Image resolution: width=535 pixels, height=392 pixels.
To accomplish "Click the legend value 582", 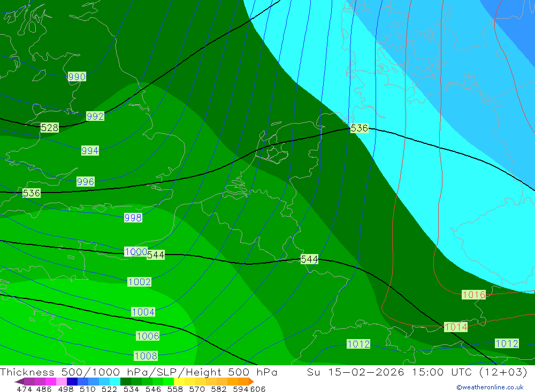I will (x=218, y=389).
